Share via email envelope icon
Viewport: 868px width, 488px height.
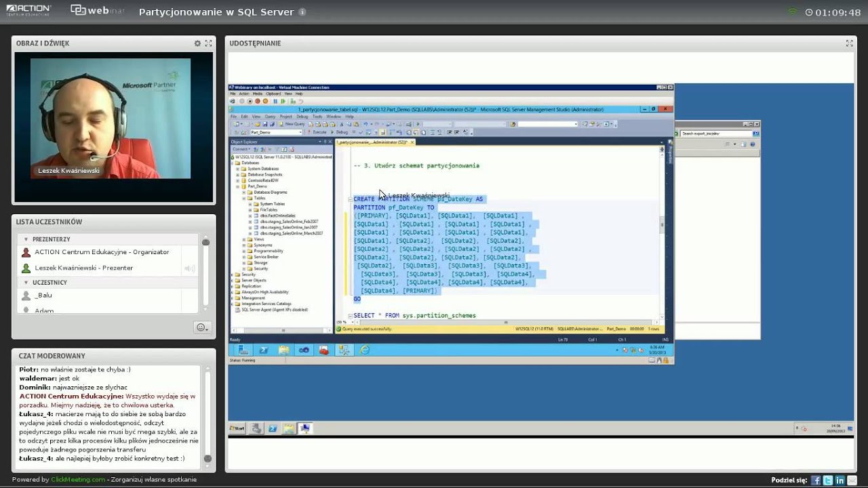[x=852, y=480]
